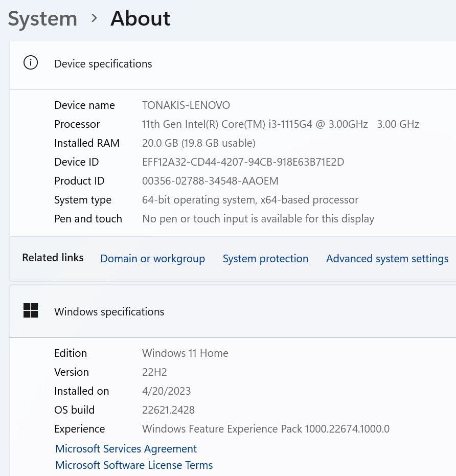Open Microsoft Software License Terms link
The height and width of the screenshot is (476, 456).
tap(134, 465)
